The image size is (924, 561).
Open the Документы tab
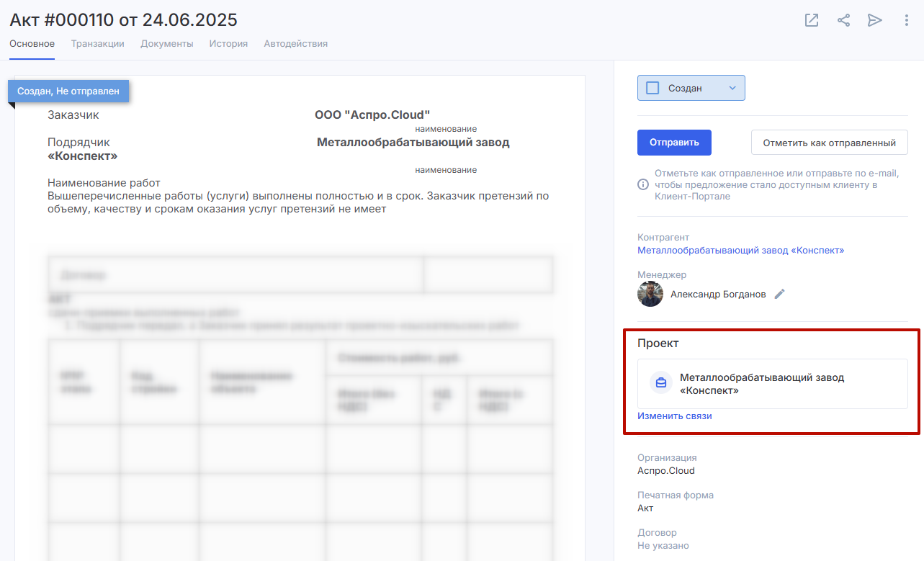tap(167, 44)
